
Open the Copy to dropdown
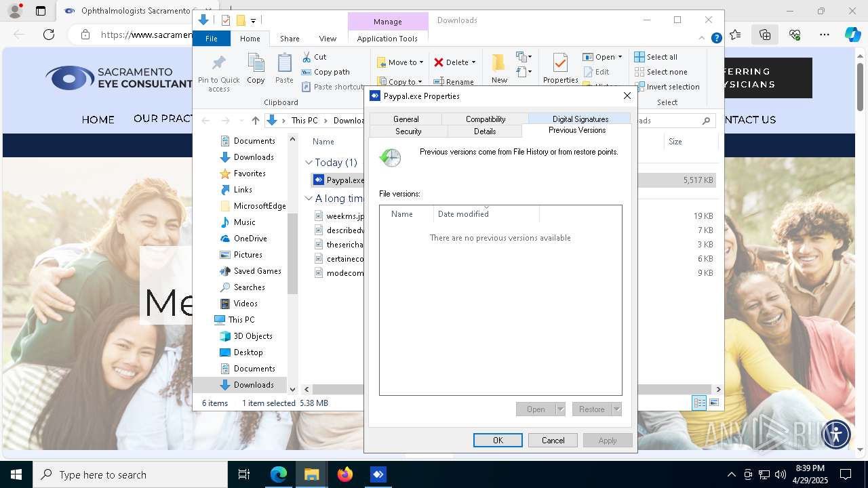400,82
